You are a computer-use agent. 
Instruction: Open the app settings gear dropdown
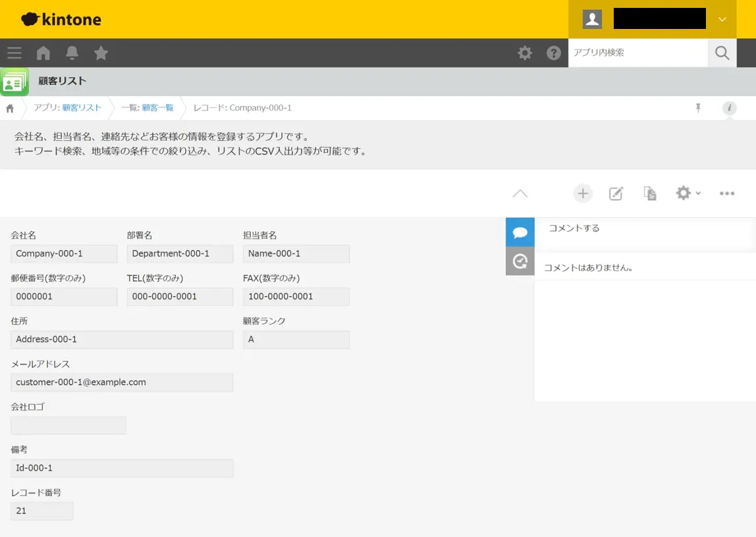point(688,193)
